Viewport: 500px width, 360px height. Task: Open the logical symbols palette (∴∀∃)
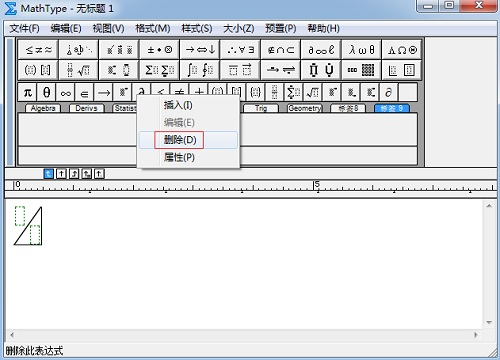pos(240,50)
